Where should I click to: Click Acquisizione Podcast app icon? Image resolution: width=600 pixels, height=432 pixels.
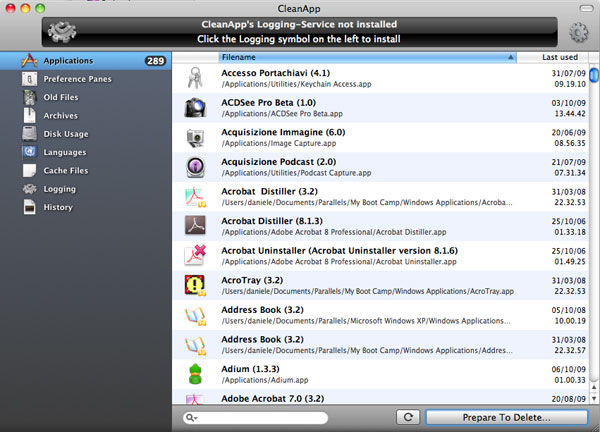click(x=195, y=167)
